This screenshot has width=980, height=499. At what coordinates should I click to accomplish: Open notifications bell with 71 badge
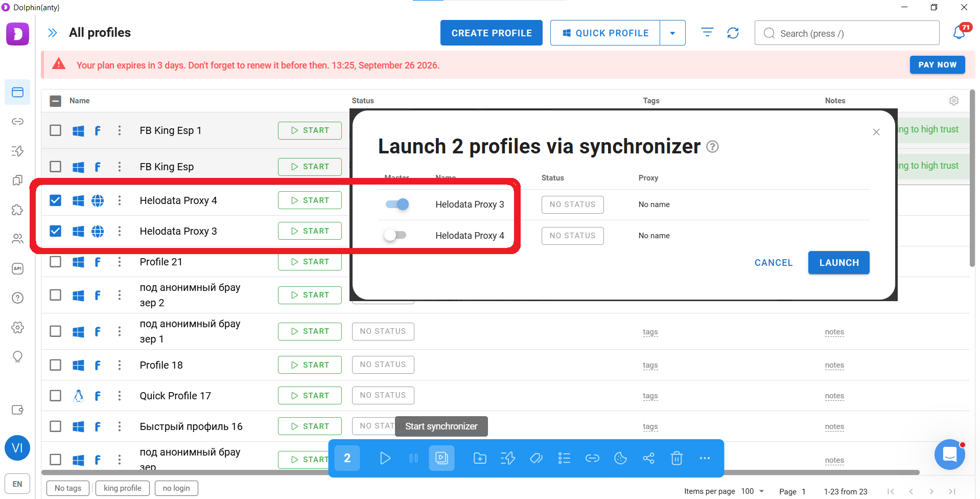point(959,33)
